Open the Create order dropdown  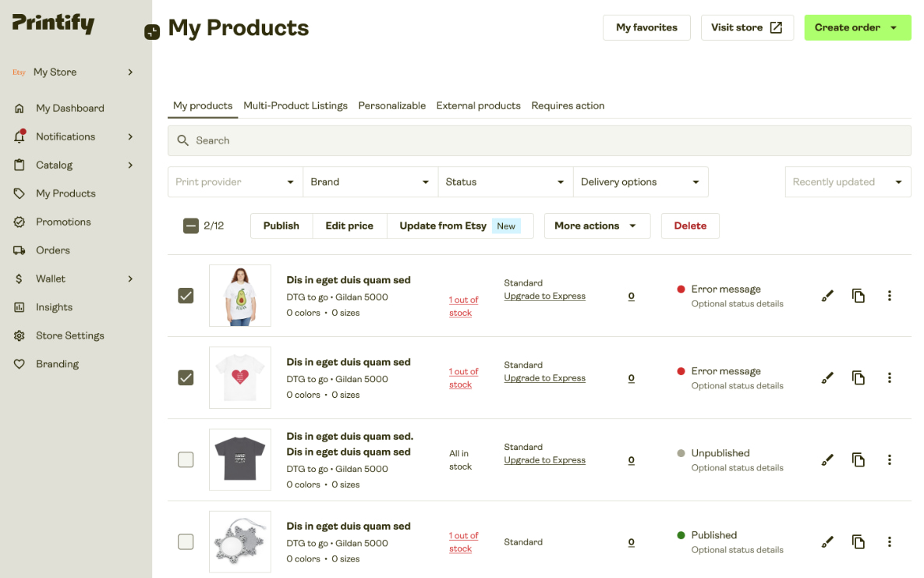pyautogui.click(x=858, y=28)
